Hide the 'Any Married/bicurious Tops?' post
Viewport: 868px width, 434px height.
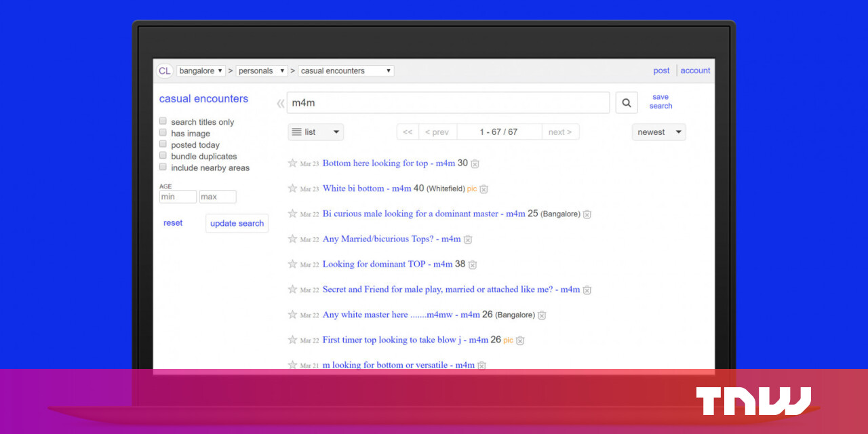(467, 239)
